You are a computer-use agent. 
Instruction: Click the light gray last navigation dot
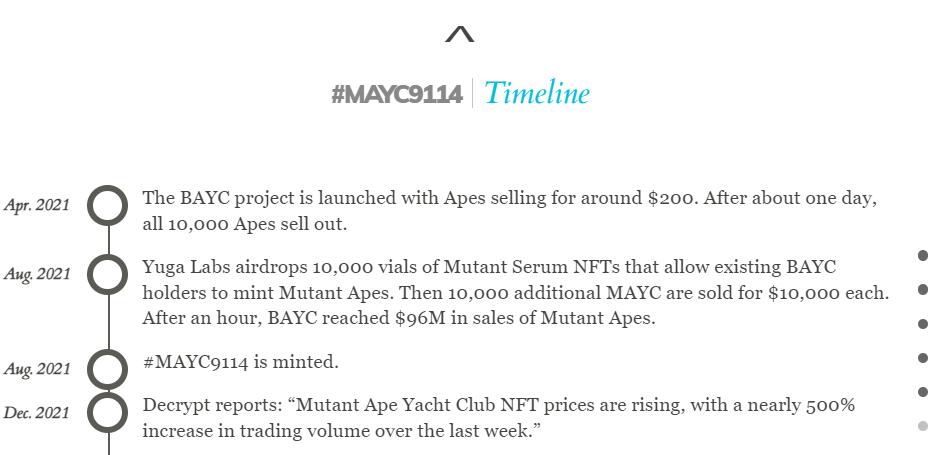tap(922, 426)
